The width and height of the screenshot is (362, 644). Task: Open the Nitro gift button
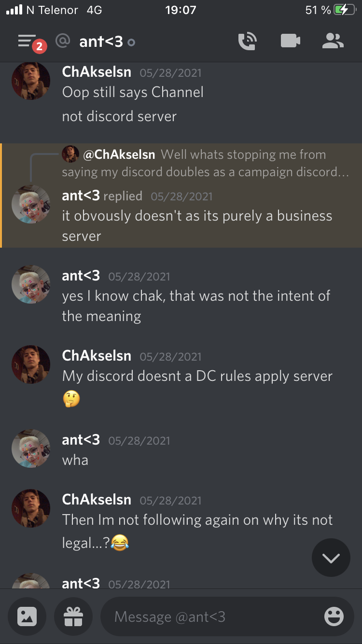[x=73, y=616]
